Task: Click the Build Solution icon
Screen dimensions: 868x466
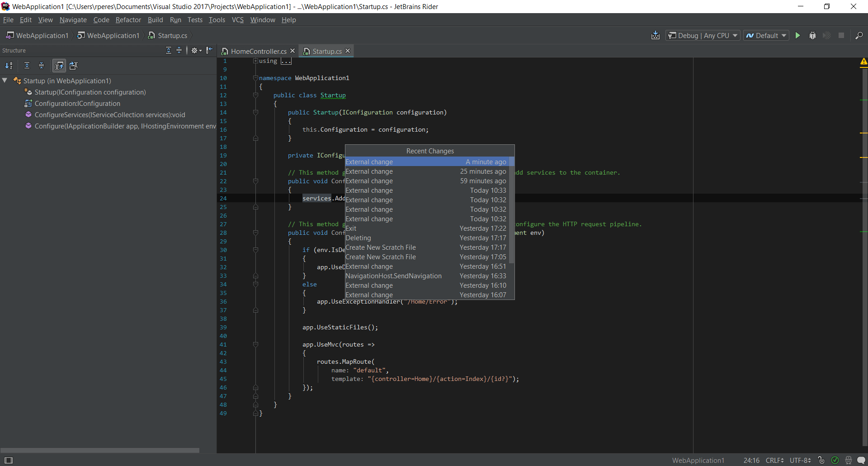Action: click(x=656, y=35)
